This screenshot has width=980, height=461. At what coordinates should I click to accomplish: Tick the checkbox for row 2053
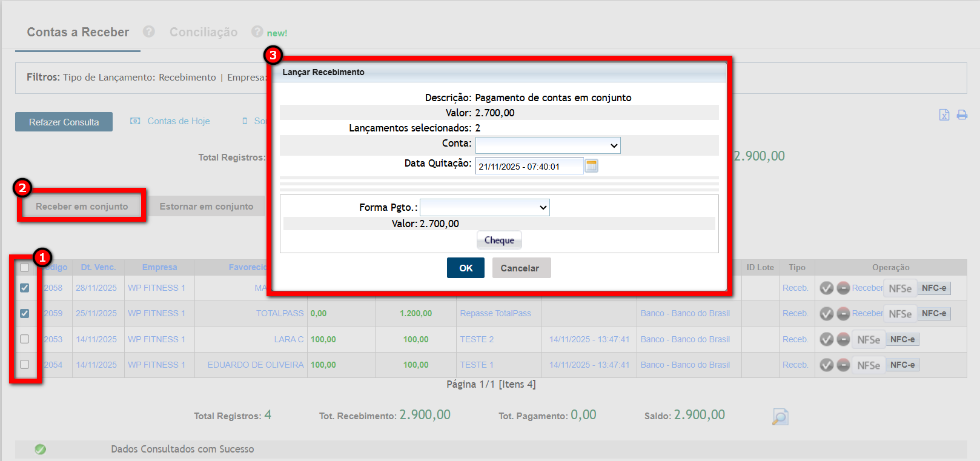click(25, 339)
